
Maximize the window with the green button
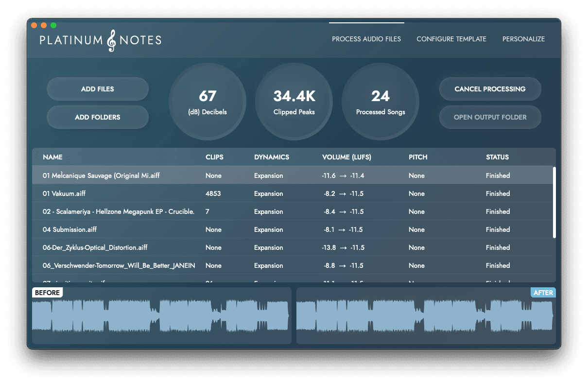(x=53, y=25)
